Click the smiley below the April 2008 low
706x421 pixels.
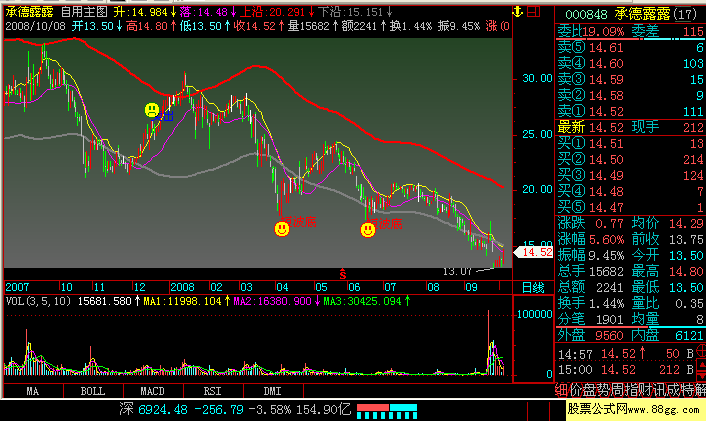pos(282,229)
